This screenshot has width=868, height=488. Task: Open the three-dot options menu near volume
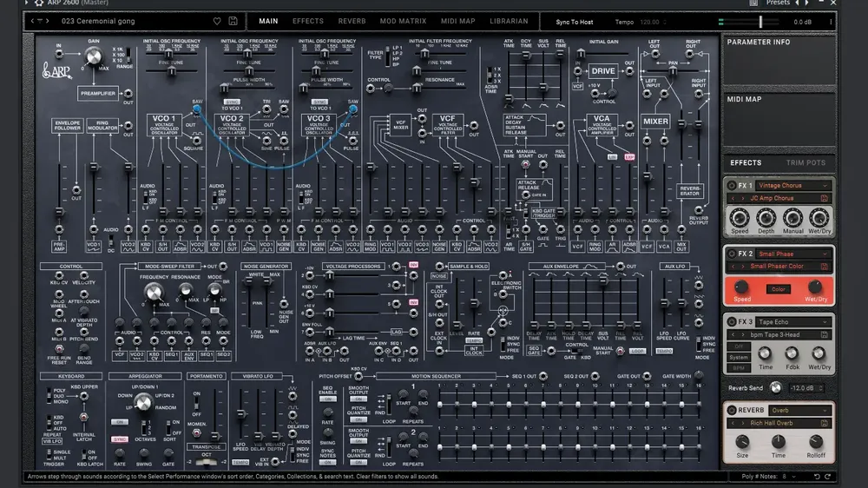click(x=831, y=23)
